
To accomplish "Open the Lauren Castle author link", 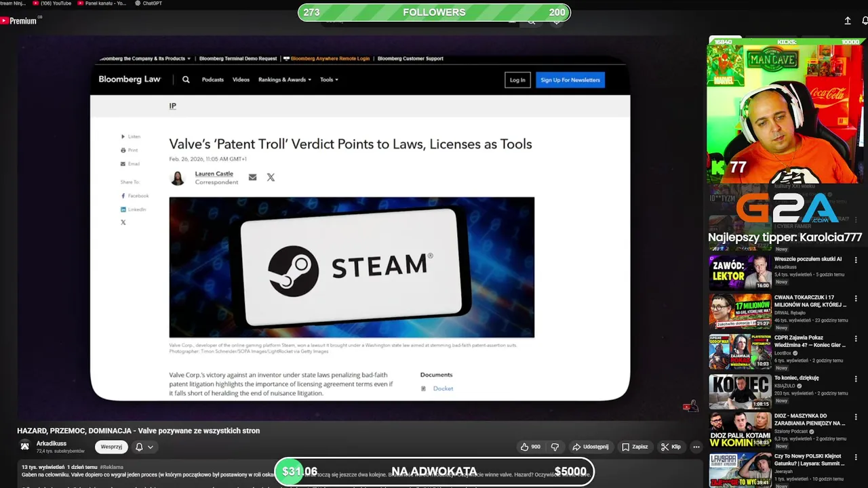I will point(214,174).
